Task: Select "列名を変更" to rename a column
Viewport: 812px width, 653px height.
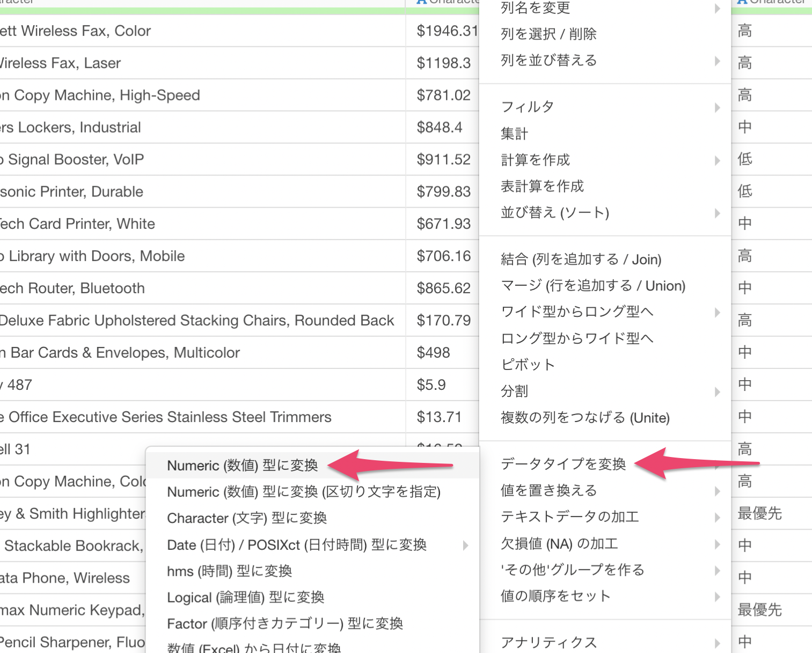Action: pyautogui.click(x=534, y=9)
